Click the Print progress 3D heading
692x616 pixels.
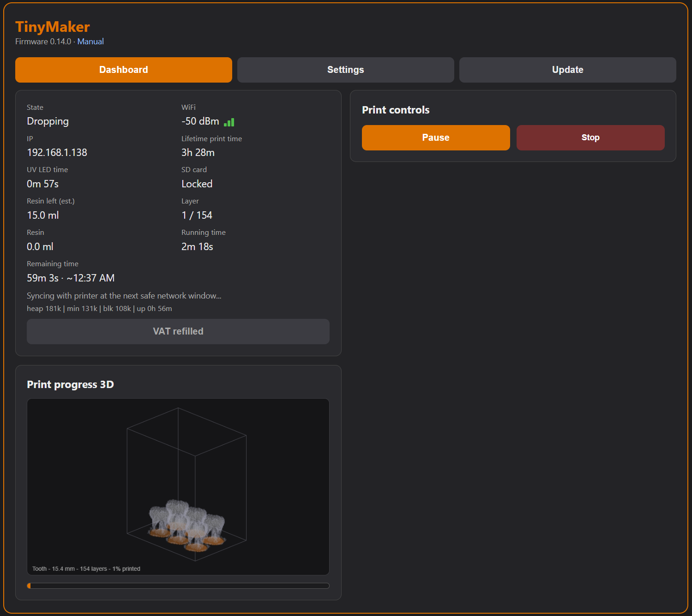70,384
